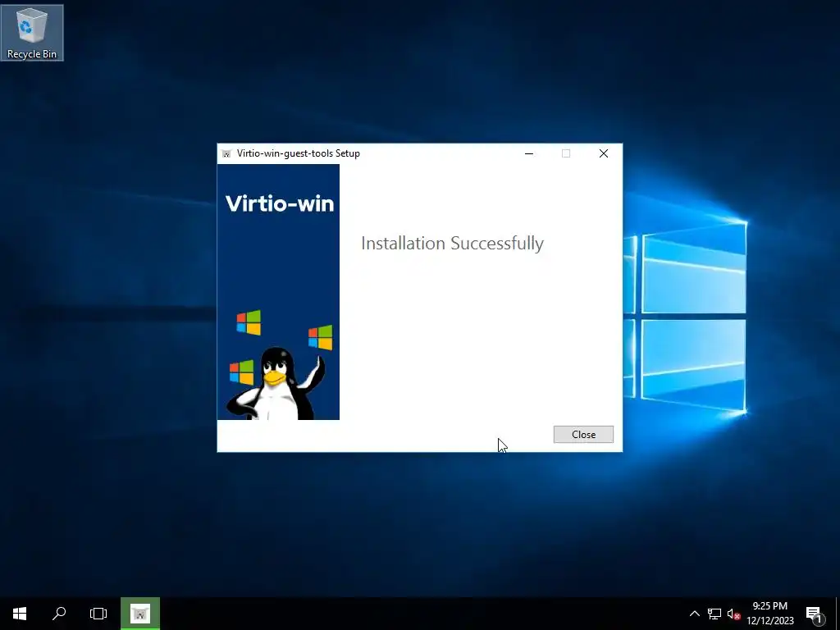Click the Virtio-win-guest-tools Setup title text

(x=299, y=153)
